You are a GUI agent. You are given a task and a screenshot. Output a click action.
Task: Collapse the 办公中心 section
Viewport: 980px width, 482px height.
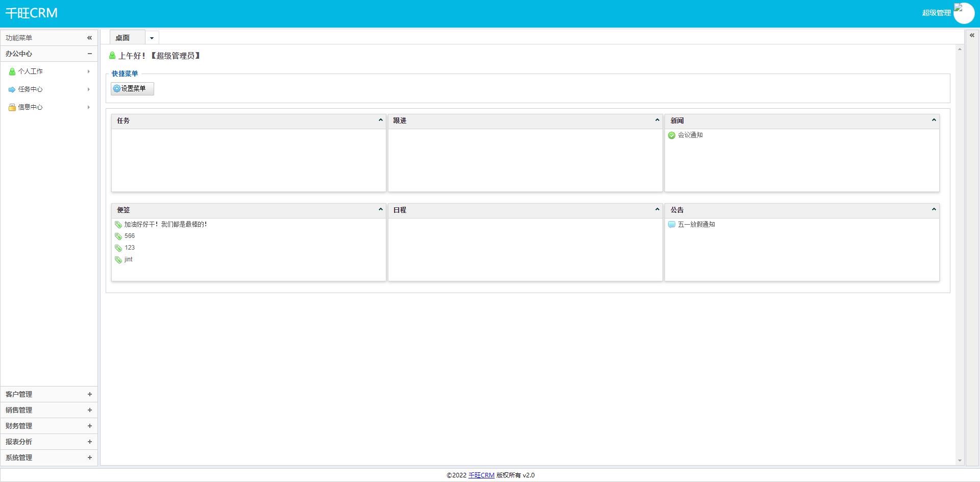point(89,54)
